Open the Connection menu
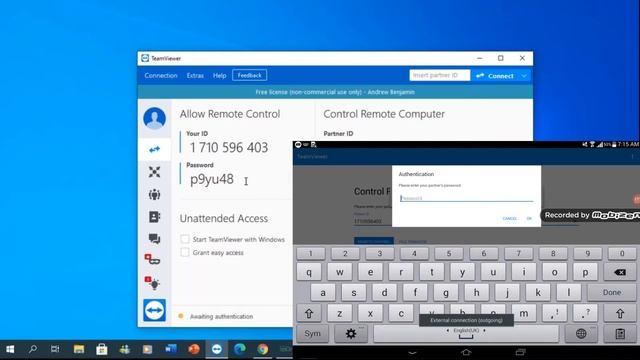Viewport: 640px width, 360px height. [x=161, y=76]
